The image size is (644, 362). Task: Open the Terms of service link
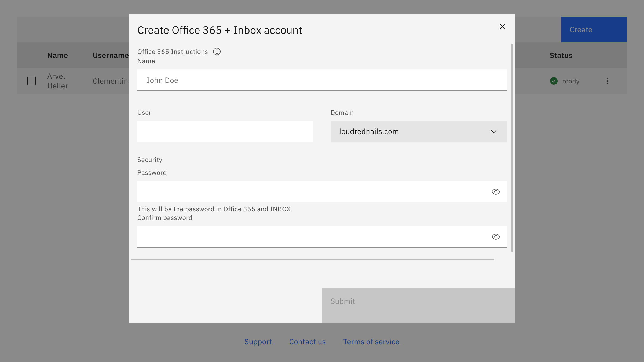pos(371,342)
